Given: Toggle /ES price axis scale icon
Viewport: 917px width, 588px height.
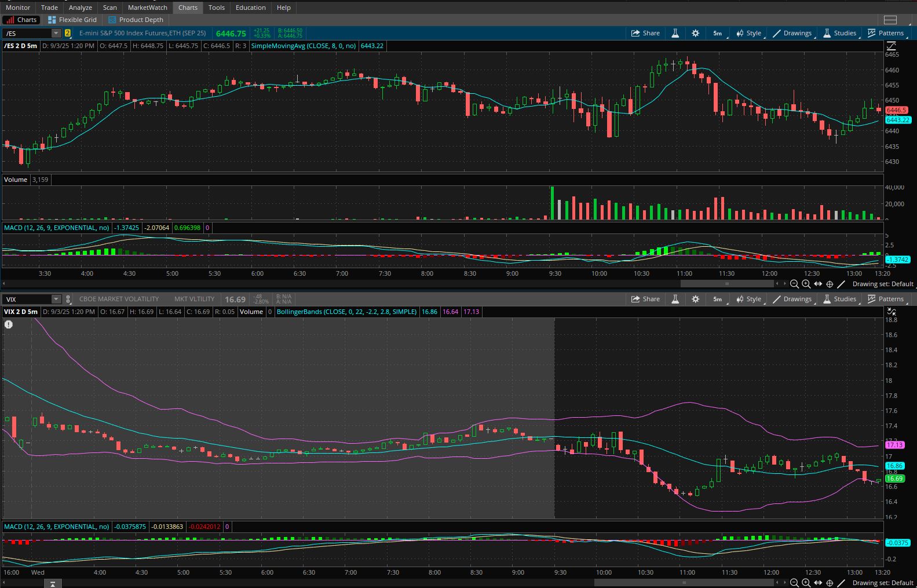Looking at the screenshot, I should click(891, 46).
